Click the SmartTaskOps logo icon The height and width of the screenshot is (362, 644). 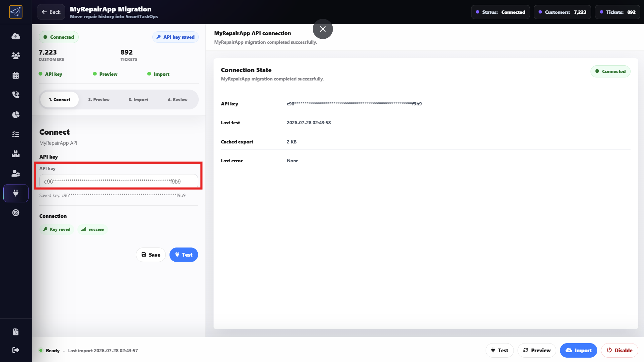click(x=16, y=12)
